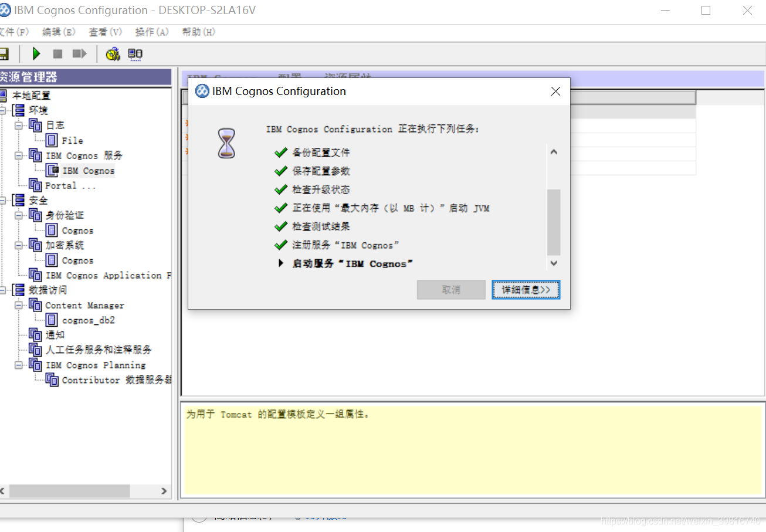Click the 数据访问 tree node icon
Screen dimensions: 766x532
[19, 290]
